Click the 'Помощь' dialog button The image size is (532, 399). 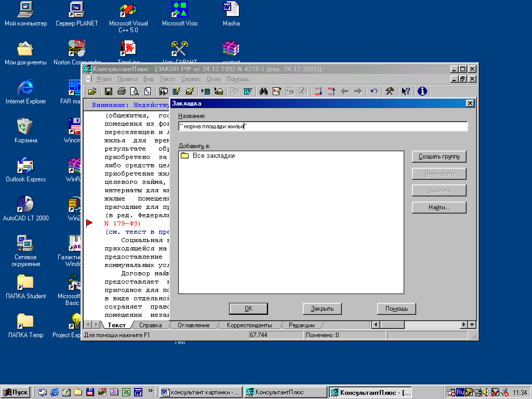point(396,309)
